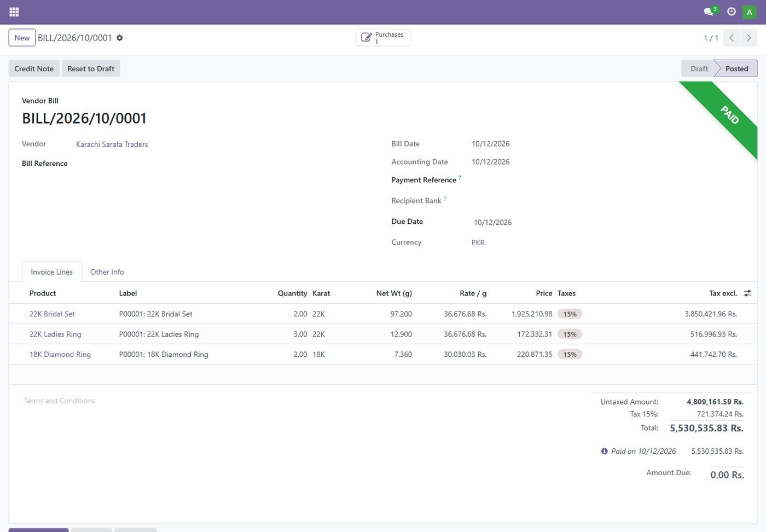The height and width of the screenshot is (532, 766).
Task: Click the Total amount 5,530,535.83 Rs.
Action: (706, 429)
